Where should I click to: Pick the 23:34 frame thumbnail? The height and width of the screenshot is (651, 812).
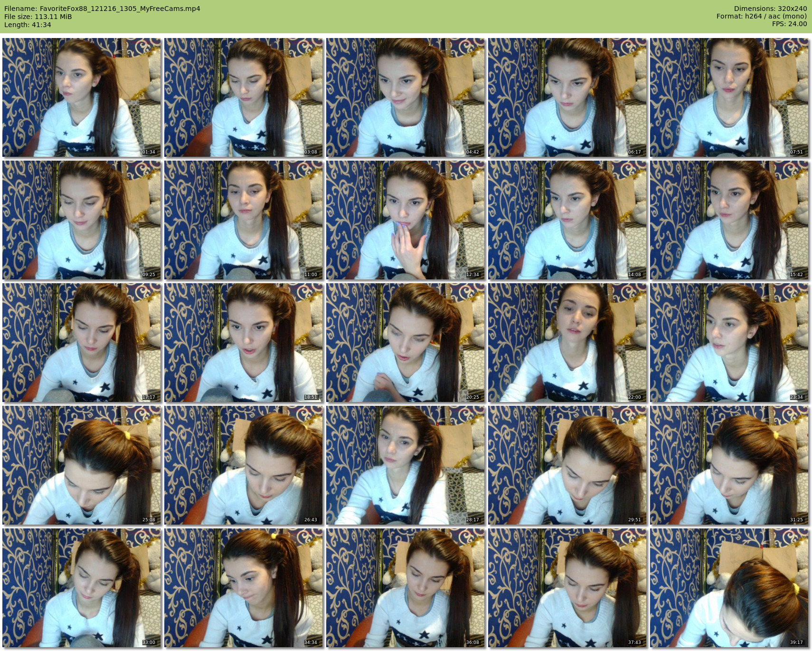tap(729, 343)
